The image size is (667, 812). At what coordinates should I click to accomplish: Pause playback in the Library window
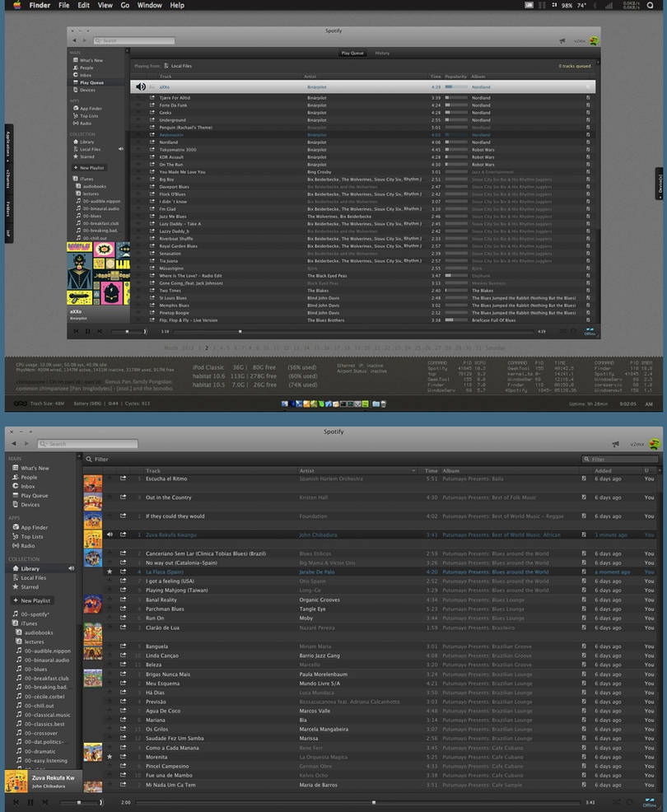coord(30,802)
